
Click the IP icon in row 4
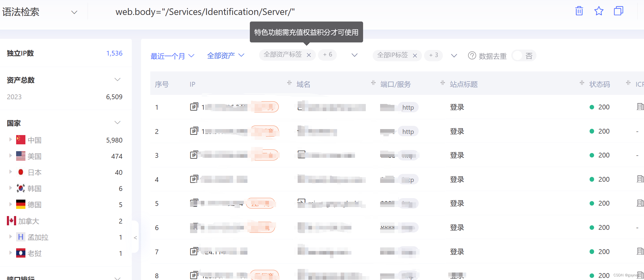tap(194, 179)
